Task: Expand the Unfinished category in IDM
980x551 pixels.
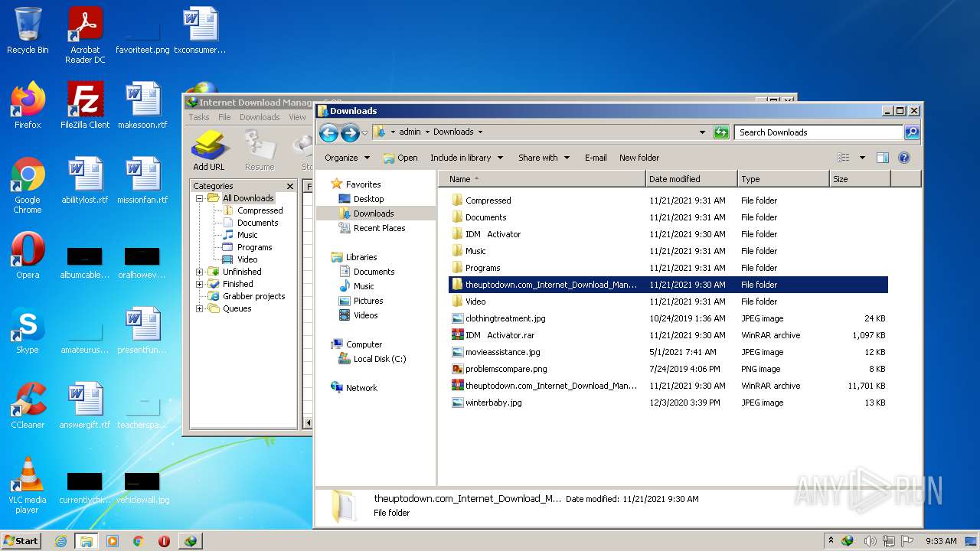Action: tap(200, 272)
